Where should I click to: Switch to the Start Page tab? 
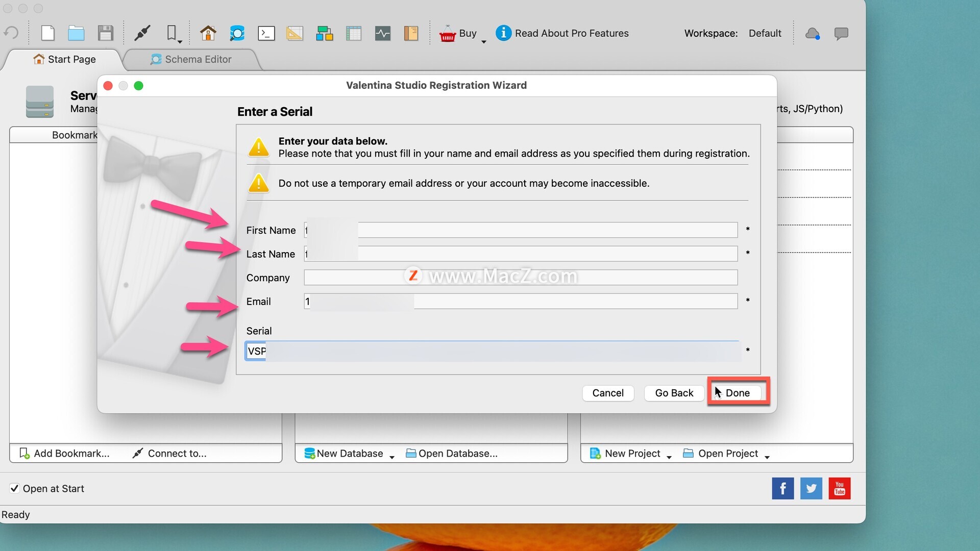pyautogui.click(x=64, y=59)
